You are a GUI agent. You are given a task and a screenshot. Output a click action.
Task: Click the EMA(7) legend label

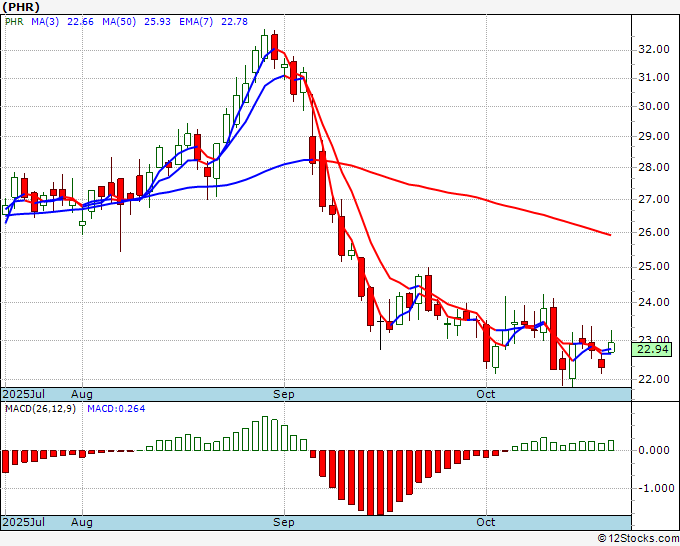pyautogui.click(x=196, y=22)
